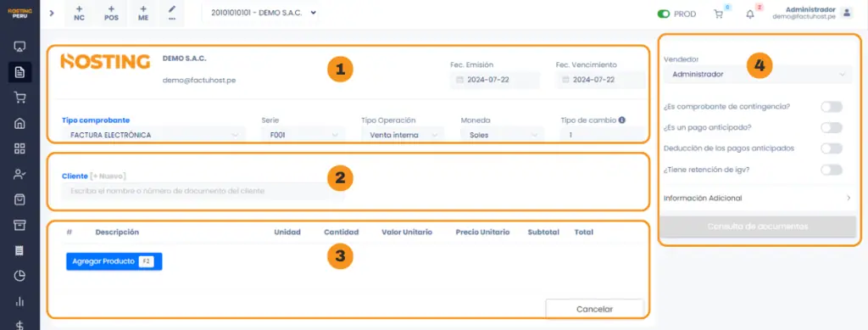Open the archive box sidebar icon
This screenshot has width=868, height=330.
[x=20, y=225]
